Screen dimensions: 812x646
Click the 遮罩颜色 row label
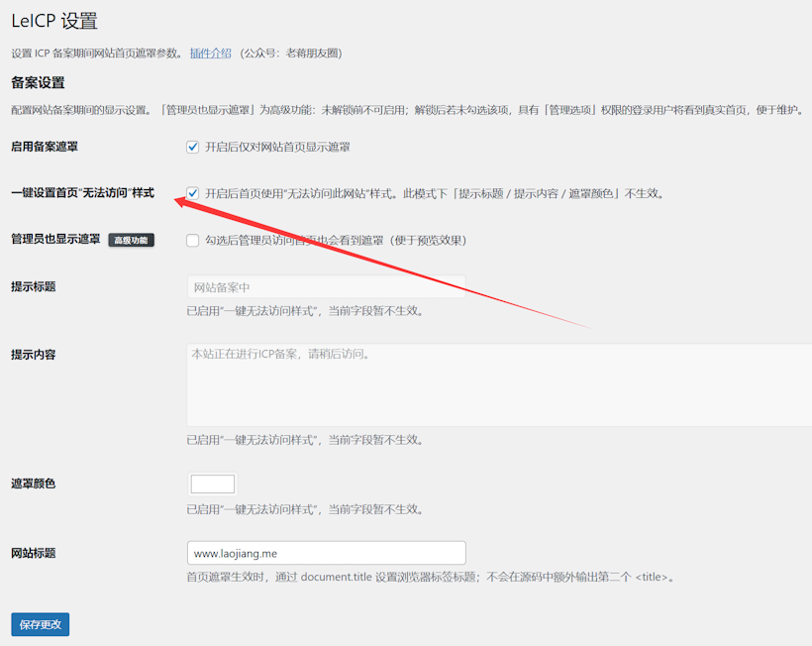(x=33, y=484)
